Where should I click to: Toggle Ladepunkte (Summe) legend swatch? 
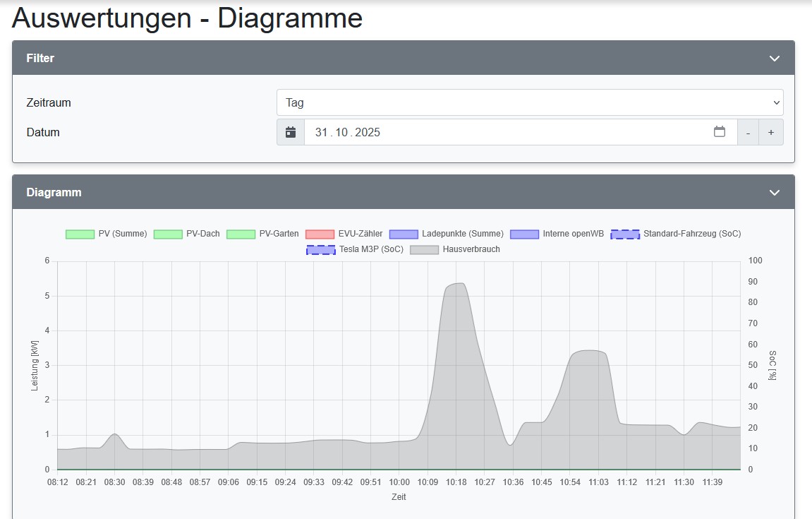click(403, 234)
